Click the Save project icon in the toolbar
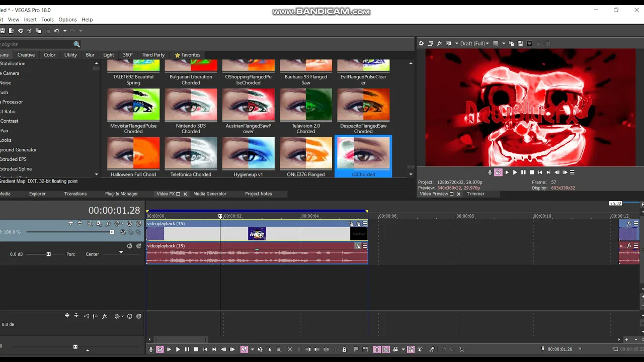Viewport: 644px width, 362px height. (x=3, y=31)
